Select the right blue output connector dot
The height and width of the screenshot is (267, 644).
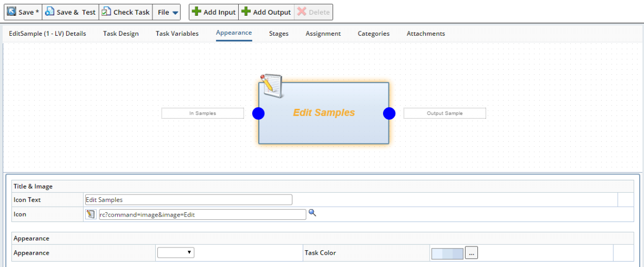[389, 114]
